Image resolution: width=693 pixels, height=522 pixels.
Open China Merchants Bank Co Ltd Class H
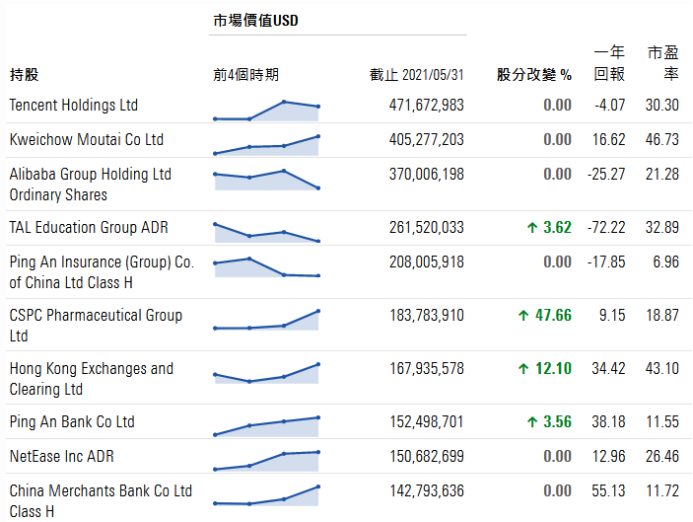pyautogui.click(x=100, y=501)
